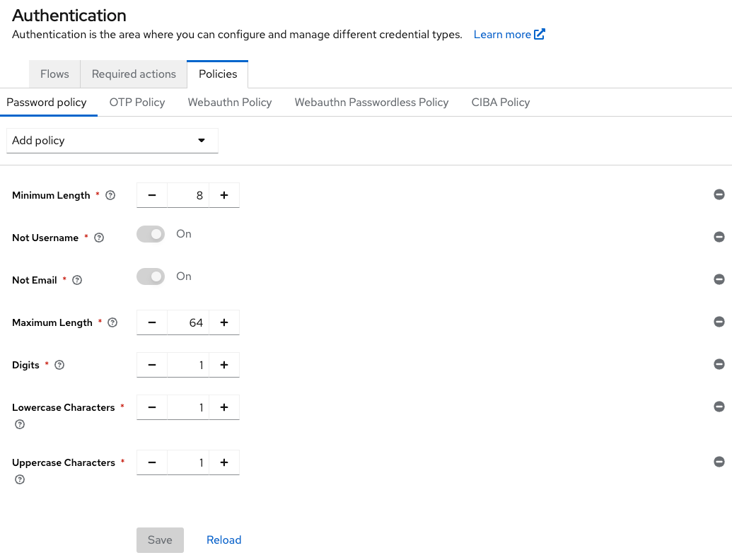Open the Add policy dropdown

(112, 141)
